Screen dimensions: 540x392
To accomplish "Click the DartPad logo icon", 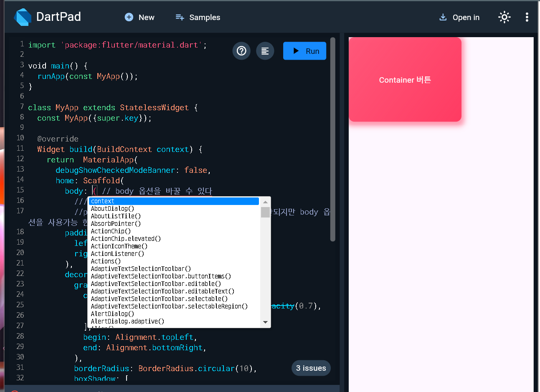I will click(23, 17).
